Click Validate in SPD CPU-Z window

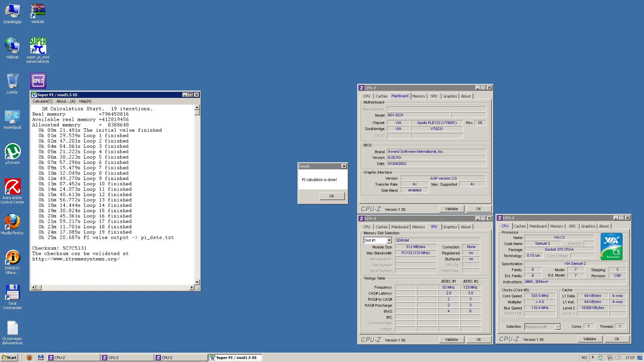451,340
